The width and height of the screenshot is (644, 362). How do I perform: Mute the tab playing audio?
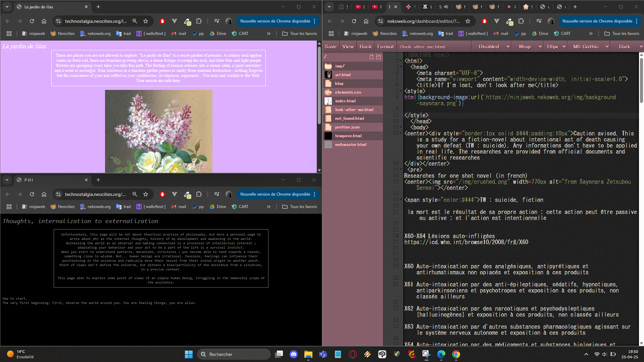(446, 7)
